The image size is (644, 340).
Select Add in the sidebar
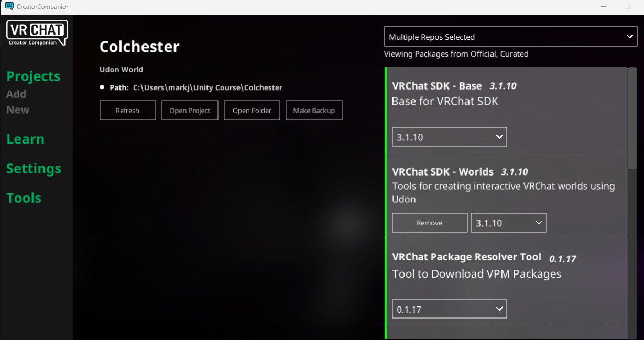(16, 94)
